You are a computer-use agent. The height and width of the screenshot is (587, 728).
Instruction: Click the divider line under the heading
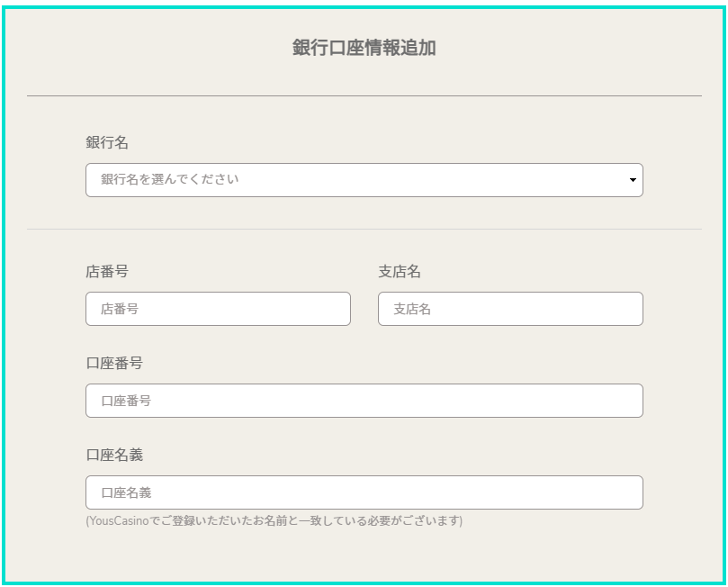coord(364,96)
